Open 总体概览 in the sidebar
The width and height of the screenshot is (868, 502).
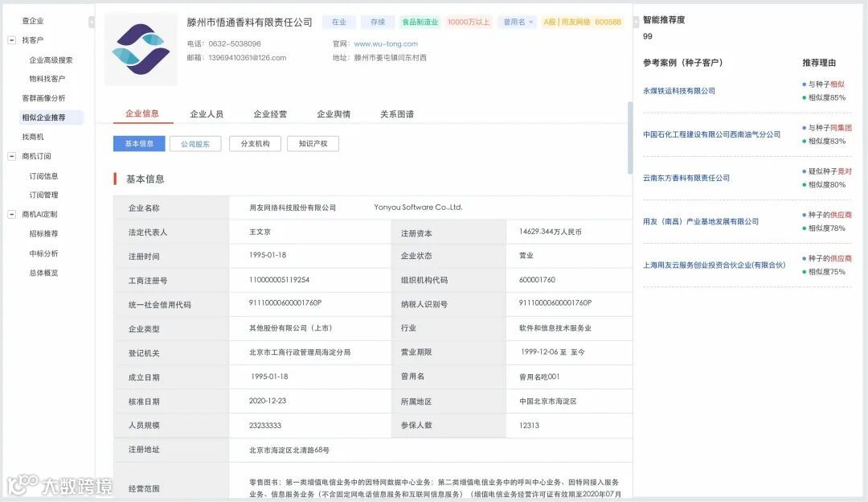click(x=43, y=274)
